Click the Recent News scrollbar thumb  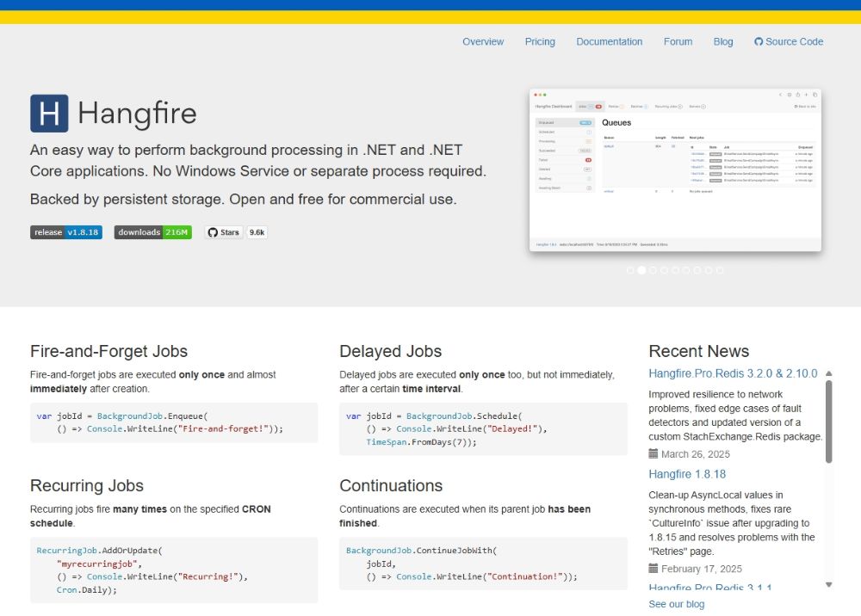click(x=828, y=422)
